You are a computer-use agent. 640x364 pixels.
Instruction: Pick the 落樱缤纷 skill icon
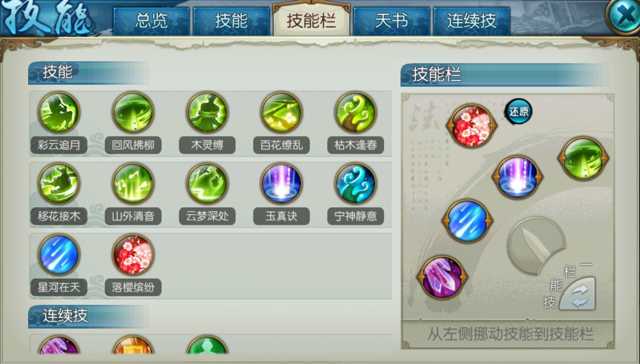(133, 255)
